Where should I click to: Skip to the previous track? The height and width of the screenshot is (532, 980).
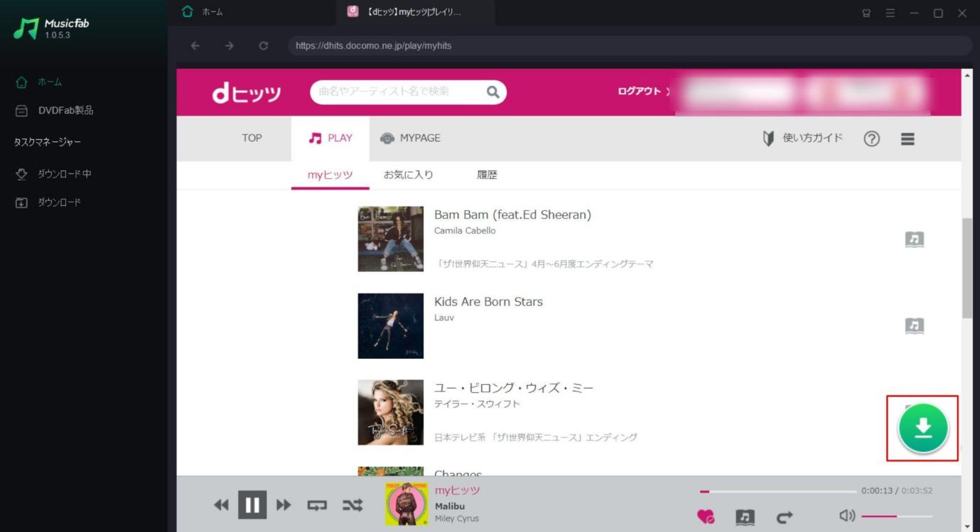click(222, 505)
